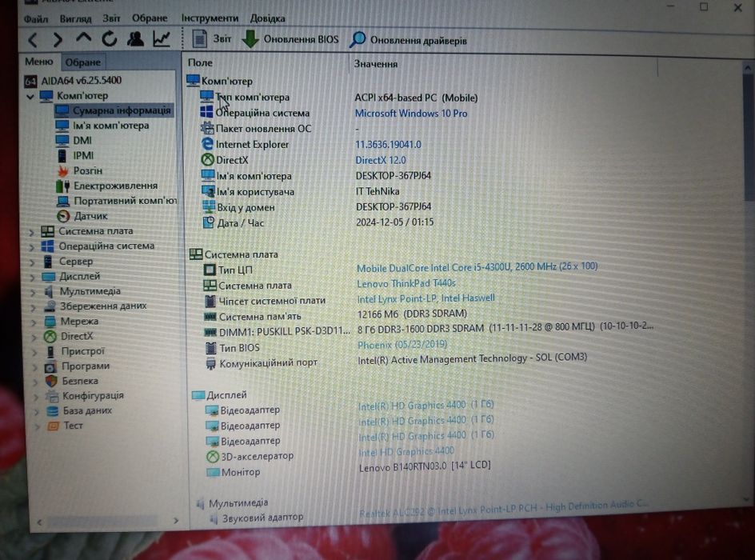Click the База даних icon
The height and width of the screenshot is (560, 755).
point(52,411)
